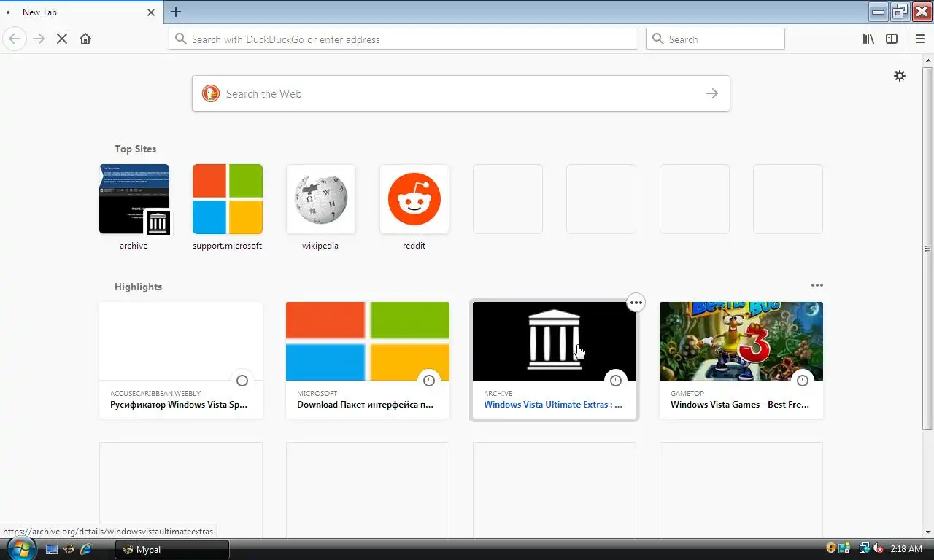The width and height of the screenshot is (934, 560).
Task: Click history clock on Microsoft card
Action: 429,381
